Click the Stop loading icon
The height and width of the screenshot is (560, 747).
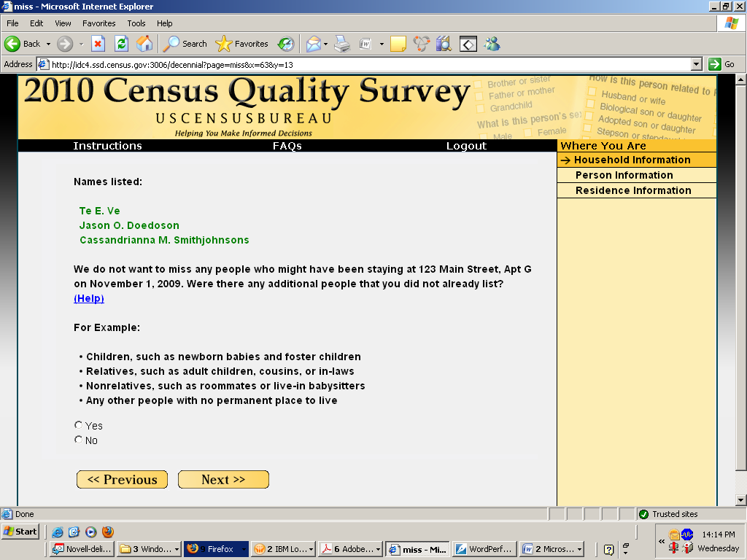[98, 44]
